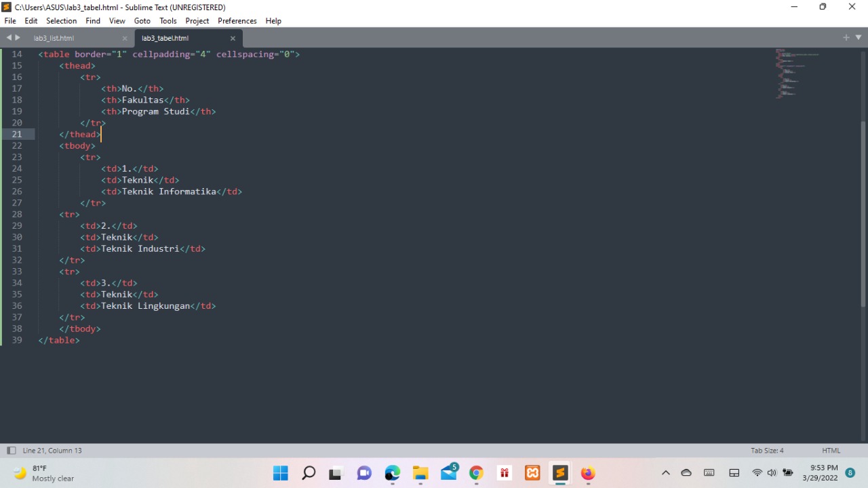Click the closing </table> tag

[x=59, y=340]
